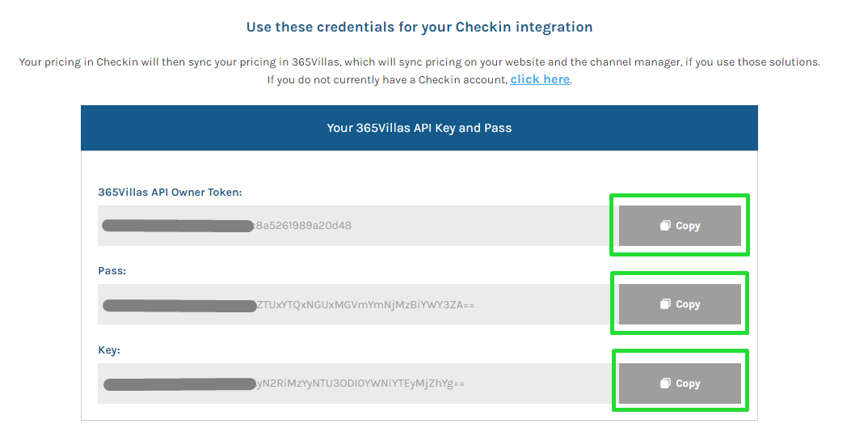This screenshot has height=445, width=868.
Task: Click the redacted part of the Owner Token
Action: point(178,226)
